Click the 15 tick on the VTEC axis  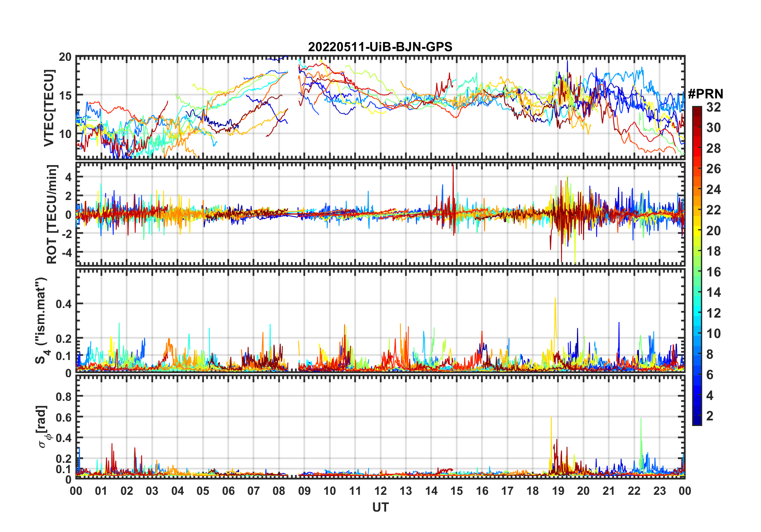tap(65, 96)
